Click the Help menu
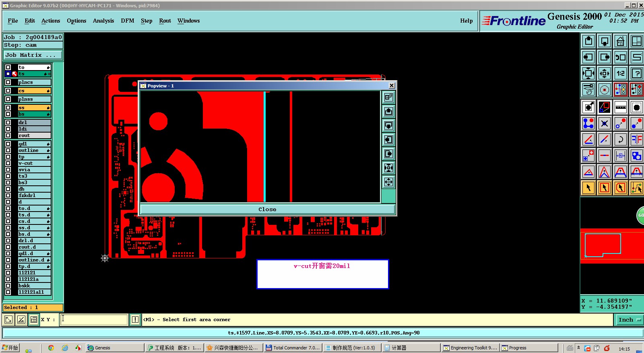Image resolution: width=644 pixels, height=353 pixels. 466,21
